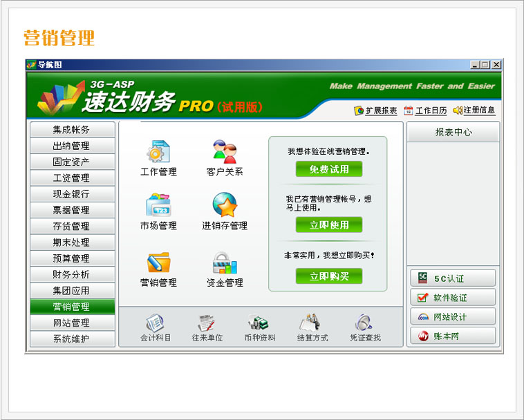
Task: Maximize the 导航图 window
Action: point(485,65)
